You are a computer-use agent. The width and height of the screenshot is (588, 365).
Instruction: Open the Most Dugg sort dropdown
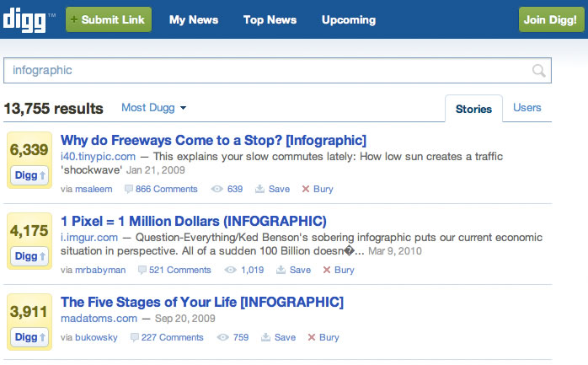[x=153, y=108]
